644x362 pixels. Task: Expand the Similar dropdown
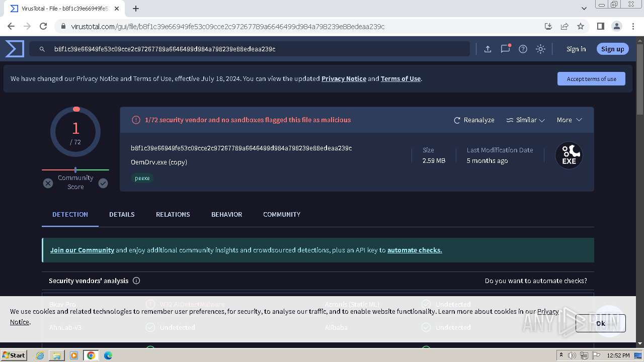(x=525, y=120)
